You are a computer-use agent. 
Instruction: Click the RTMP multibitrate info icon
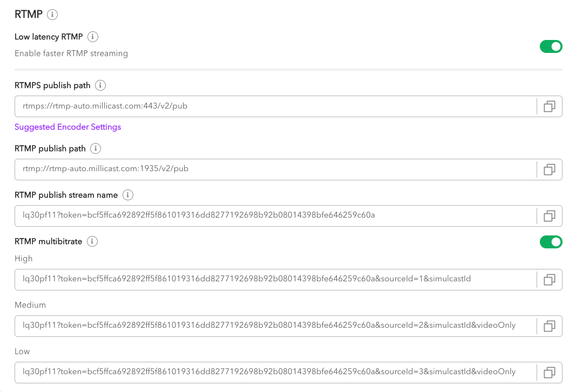[92, 241]
